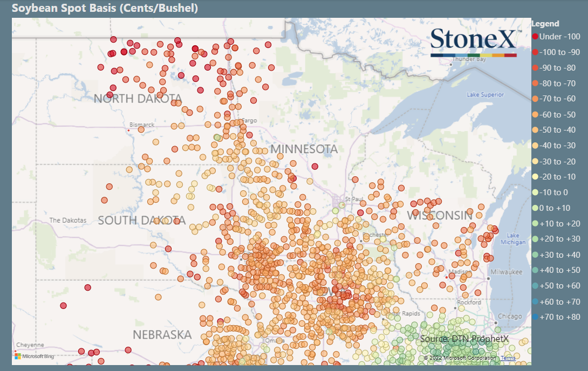Click the StoneX logo
The width and height of the screenshot is (588, 371).
(475, 42)
